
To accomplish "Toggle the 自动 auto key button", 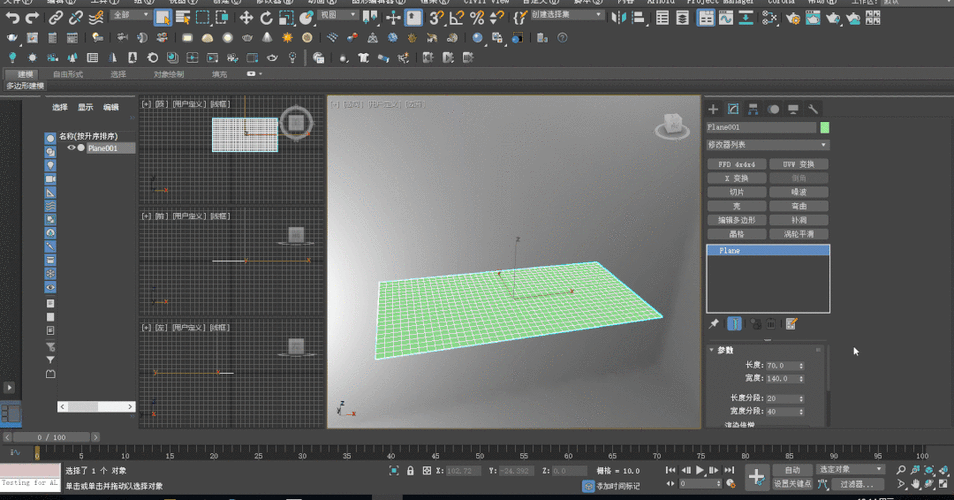I will [x=792, y=469].
